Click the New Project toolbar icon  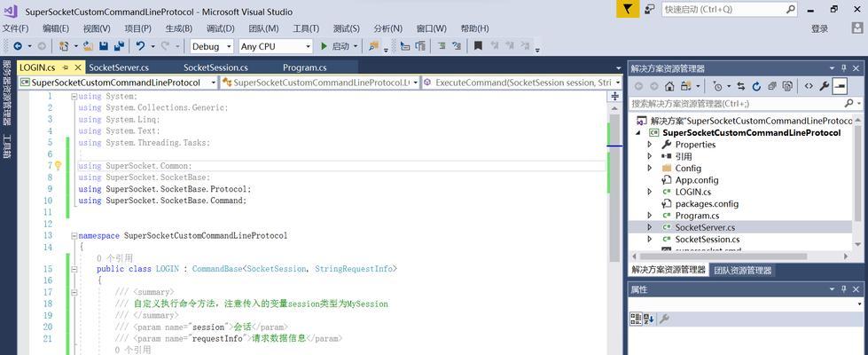click(64, 46)
